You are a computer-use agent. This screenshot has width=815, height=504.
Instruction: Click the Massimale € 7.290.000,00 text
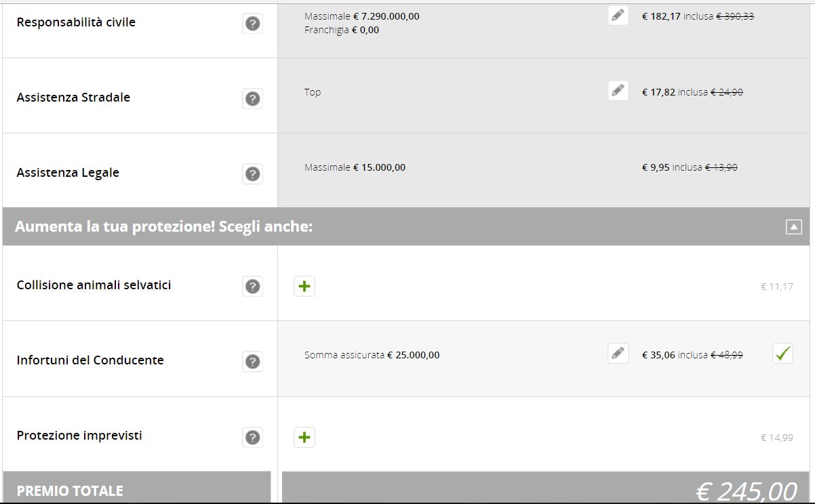click(361, 16)
